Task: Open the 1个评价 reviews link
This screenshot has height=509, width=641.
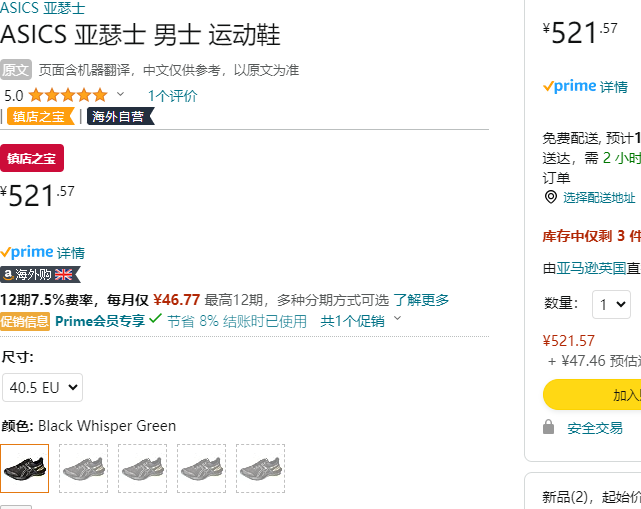Action: (x=173, y=96)
